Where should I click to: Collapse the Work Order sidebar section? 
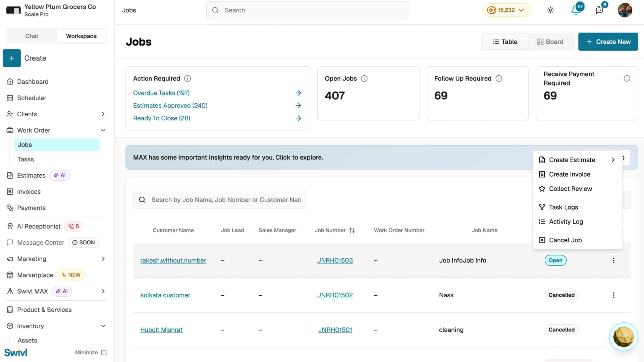coord(103,130)
